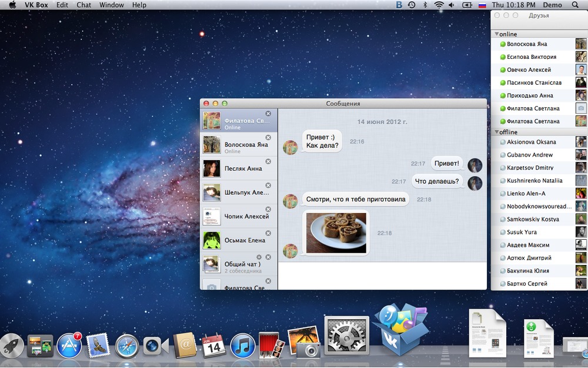Select Авдеев Максим in the friends list

pyautogui.click(x=539, y=245)
